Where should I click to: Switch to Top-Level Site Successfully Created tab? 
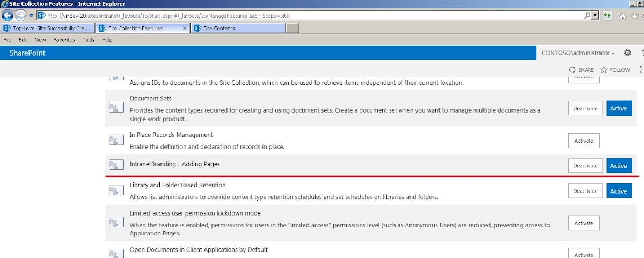(x=48, y=28)
